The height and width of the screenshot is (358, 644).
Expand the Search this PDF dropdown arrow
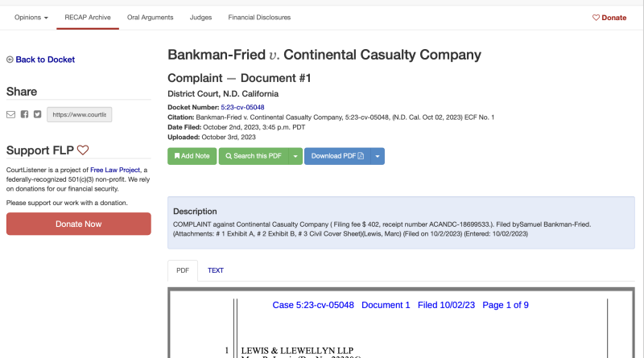[x=295, y=156]
